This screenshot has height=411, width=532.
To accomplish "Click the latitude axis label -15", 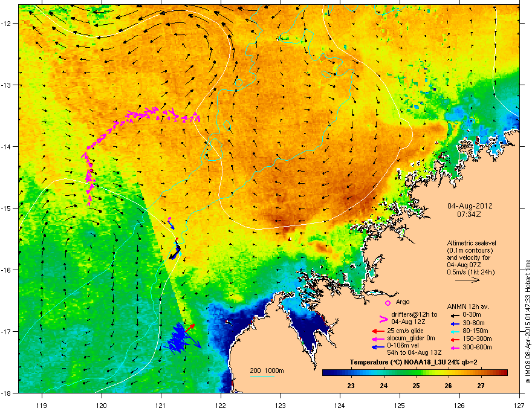I will pyautogui.click(x=7, y=208).
